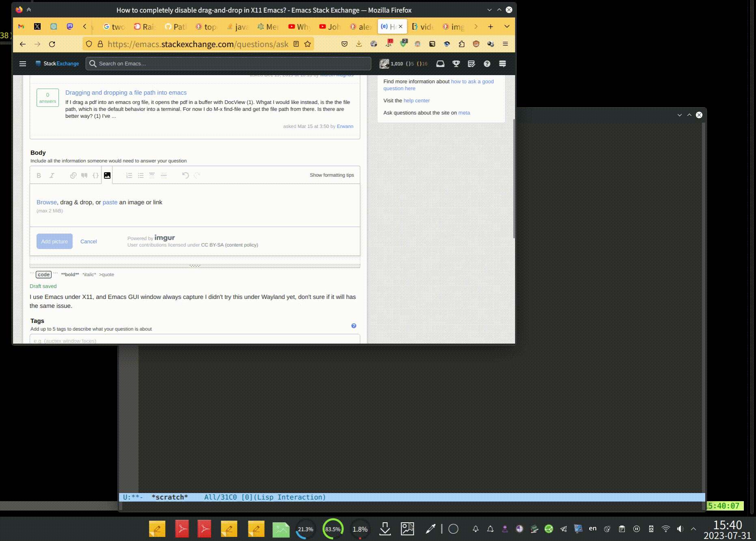Undo the last edit with the undo arrow
The width and height of the screenshot is (756, 541).
tap(186, 175)
